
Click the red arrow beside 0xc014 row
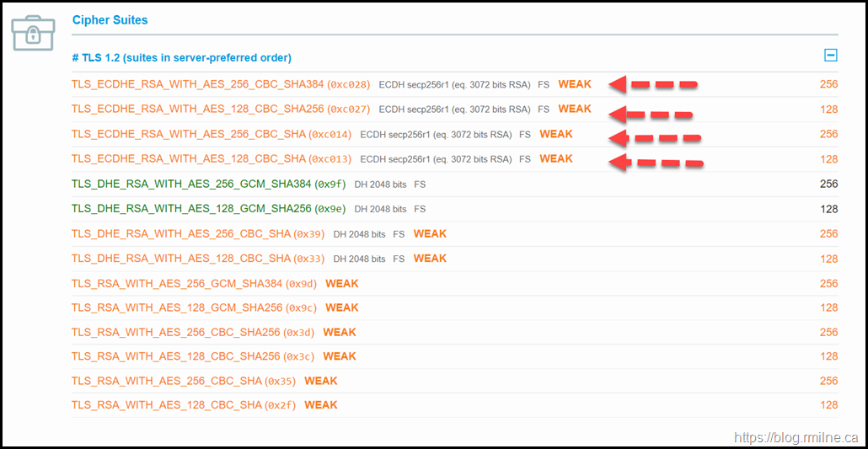tap(655, 137)
